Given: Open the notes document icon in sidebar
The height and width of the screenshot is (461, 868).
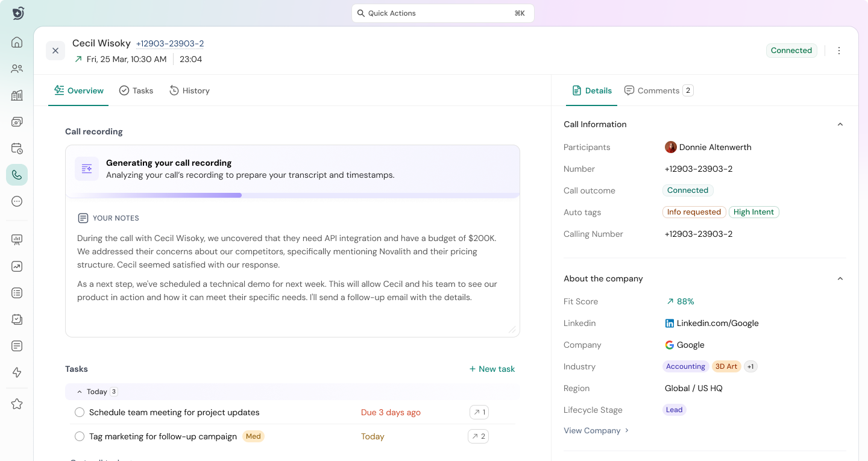Looking at the screenshot, I should click(x=17, y=346).
